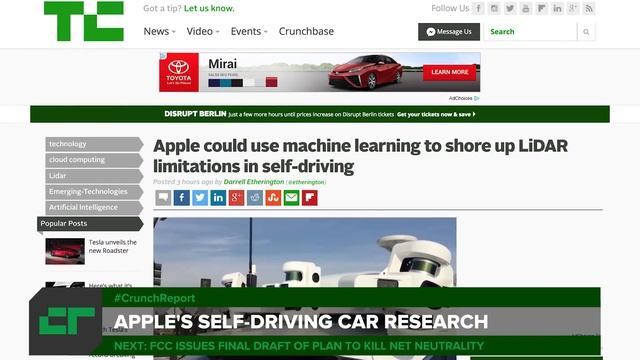Viewport: 640px width, 360px height.
Task: Click Get your tickets now & save
Action: point(436,114)
